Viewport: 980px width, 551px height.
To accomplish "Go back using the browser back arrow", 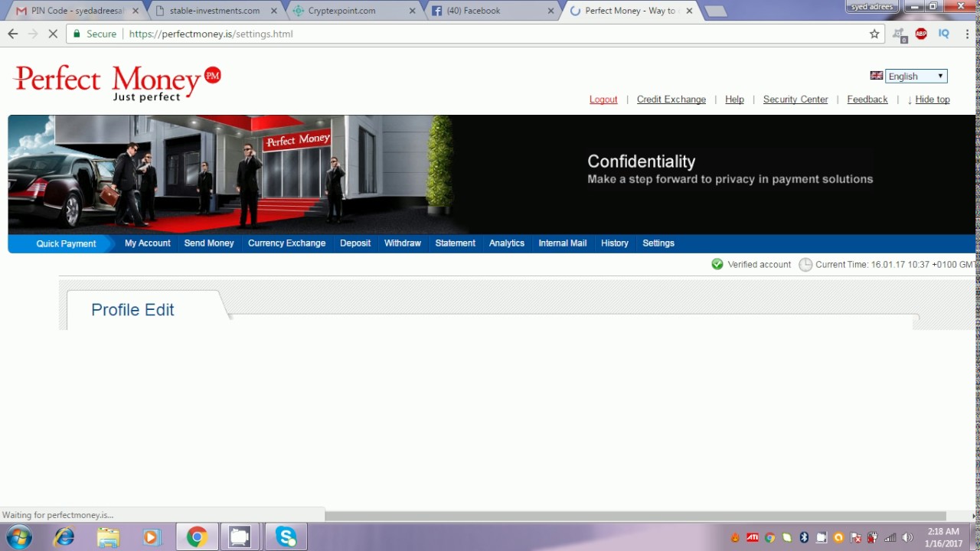I will [12, 34].
